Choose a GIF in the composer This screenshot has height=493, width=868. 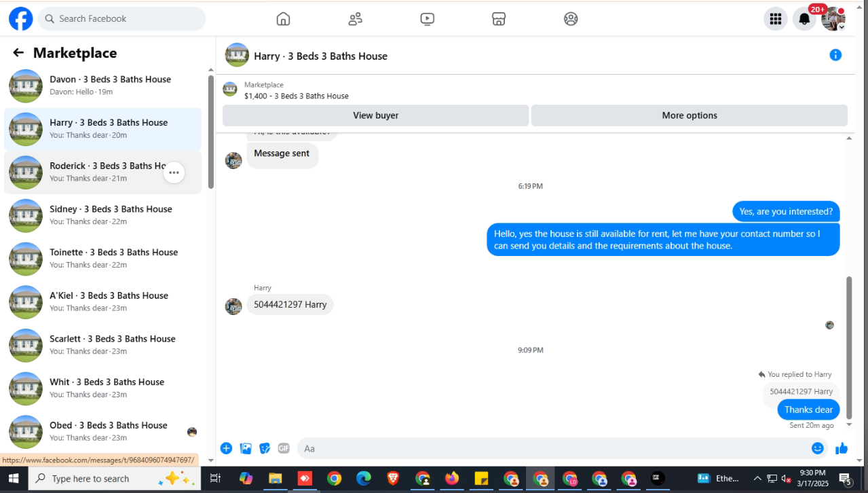[284, 448]
